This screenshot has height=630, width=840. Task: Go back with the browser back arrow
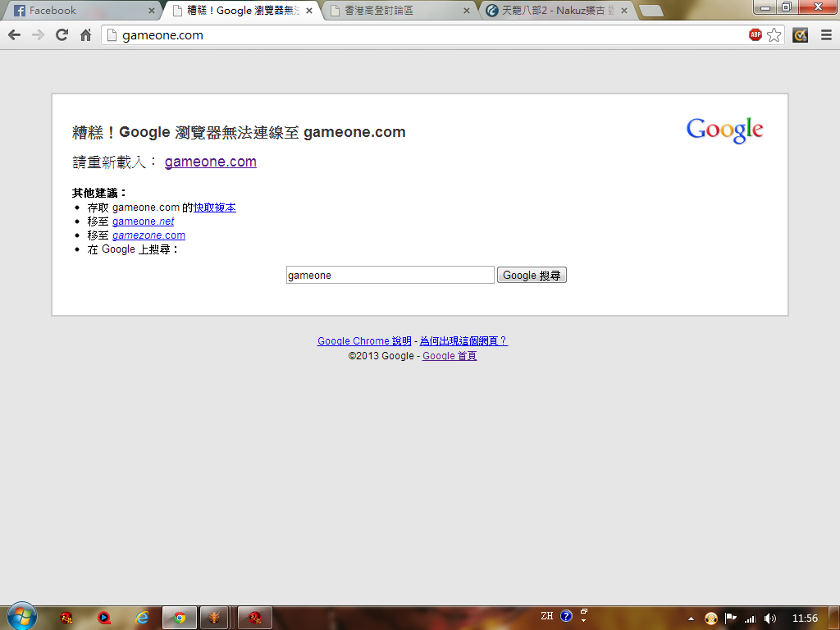[x=15, y=35]
